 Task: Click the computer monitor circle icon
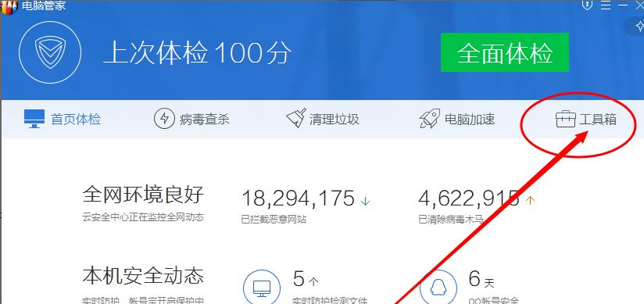[262, 288]
